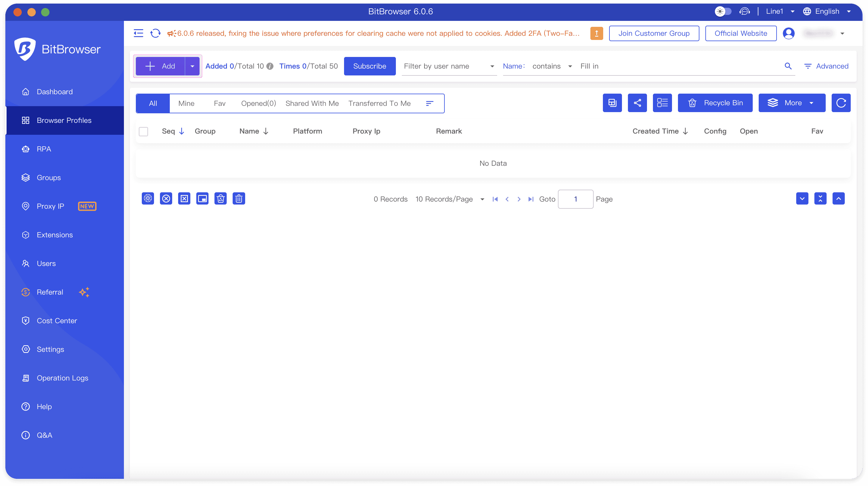
Task: Select the Transferred To Me tab
Action: tap(379, 103)
